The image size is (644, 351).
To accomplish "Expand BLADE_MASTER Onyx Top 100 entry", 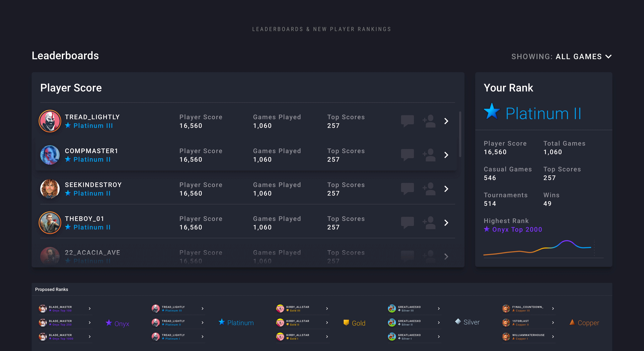I will pyautogui.click(x=89, y=308).
